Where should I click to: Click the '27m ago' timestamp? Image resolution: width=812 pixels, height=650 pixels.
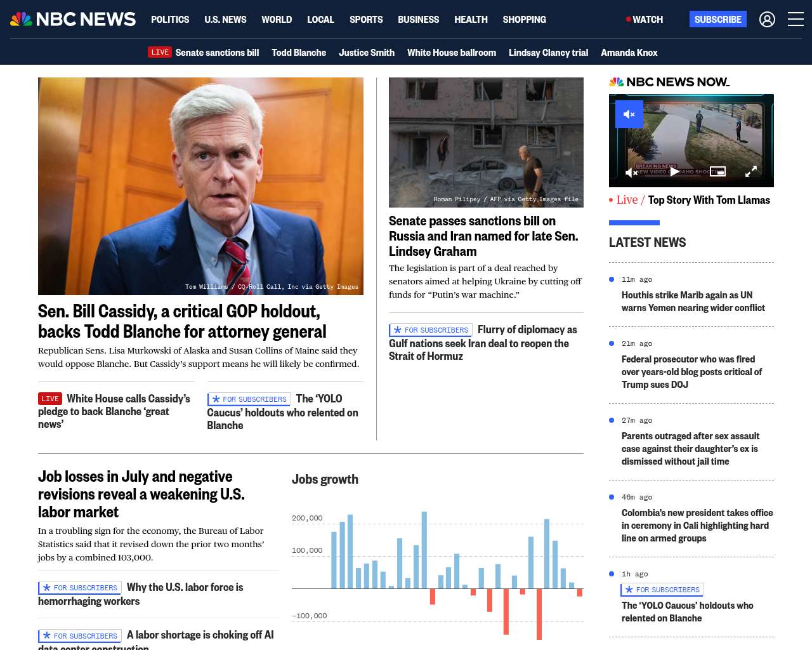[x=637, y=420]
